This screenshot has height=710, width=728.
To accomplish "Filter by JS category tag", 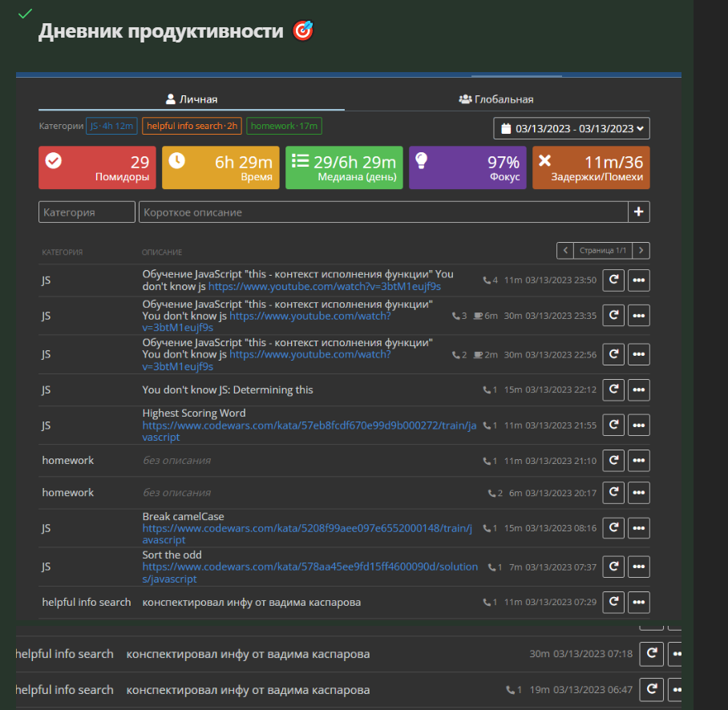I will coord(111,126).
